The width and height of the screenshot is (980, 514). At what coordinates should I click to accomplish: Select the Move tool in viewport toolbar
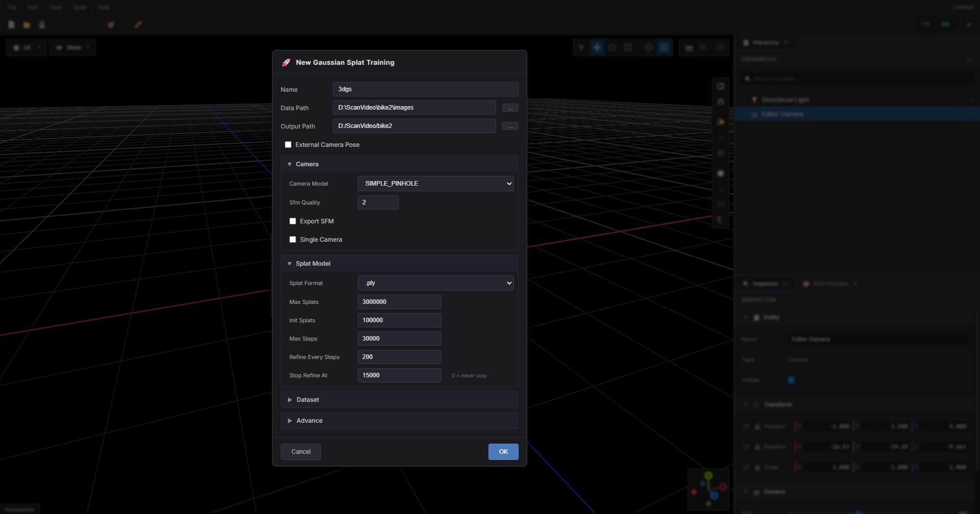click(x=597, y=47)
